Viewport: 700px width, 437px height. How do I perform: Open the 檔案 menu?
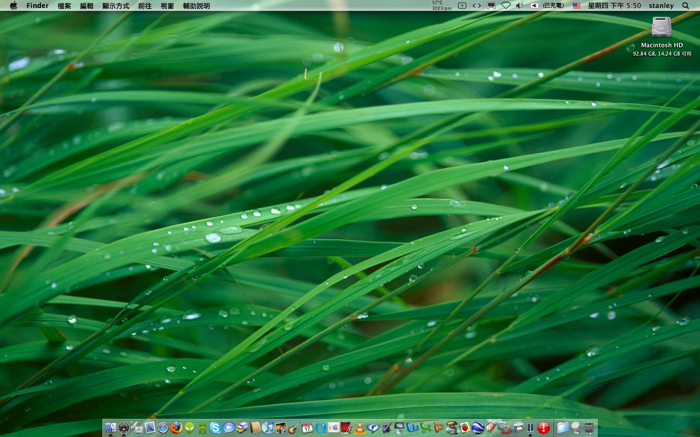pos(64,6)
